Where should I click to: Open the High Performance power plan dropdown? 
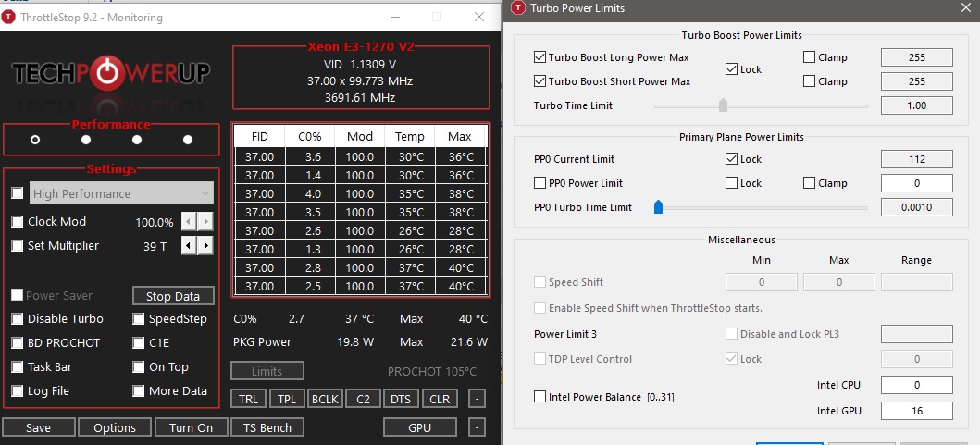pyautogui.click(x=122, y=193)
